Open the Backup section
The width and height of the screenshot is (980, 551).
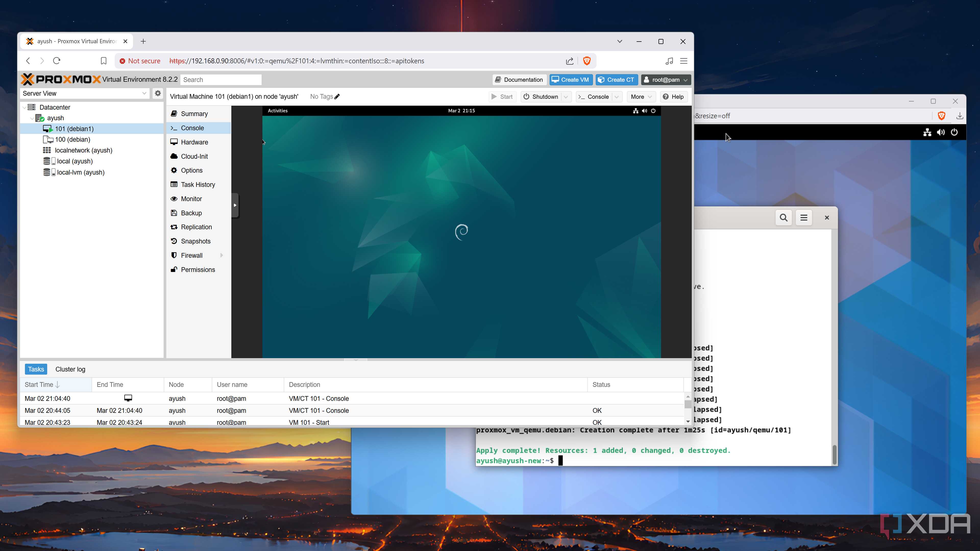pyautogui.click(x=191, y=213)
